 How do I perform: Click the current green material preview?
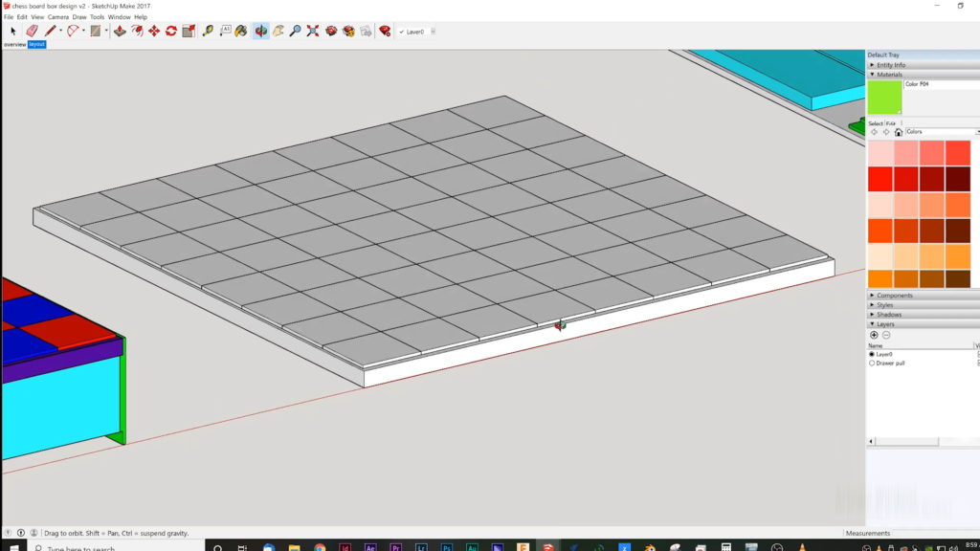pyautogui.click(x=884, y=98)
